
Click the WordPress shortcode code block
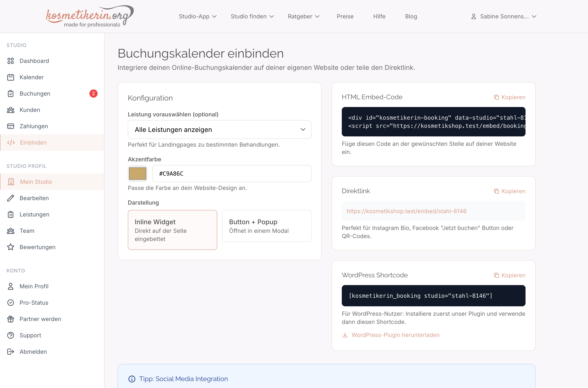(x=433, y=296)
